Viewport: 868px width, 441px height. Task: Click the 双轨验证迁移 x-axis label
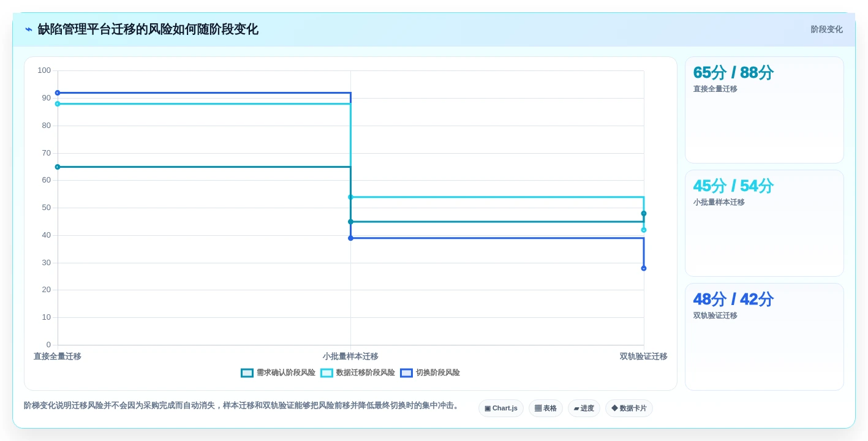pyautogui.click(x=643, y=356)
